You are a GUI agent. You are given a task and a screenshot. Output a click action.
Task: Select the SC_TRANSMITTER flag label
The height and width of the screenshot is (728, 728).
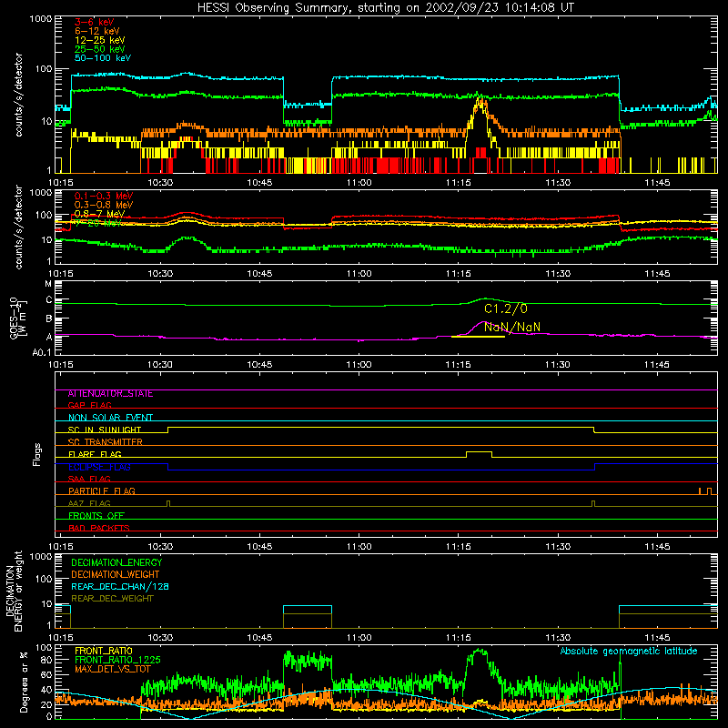tap(105, 442)
